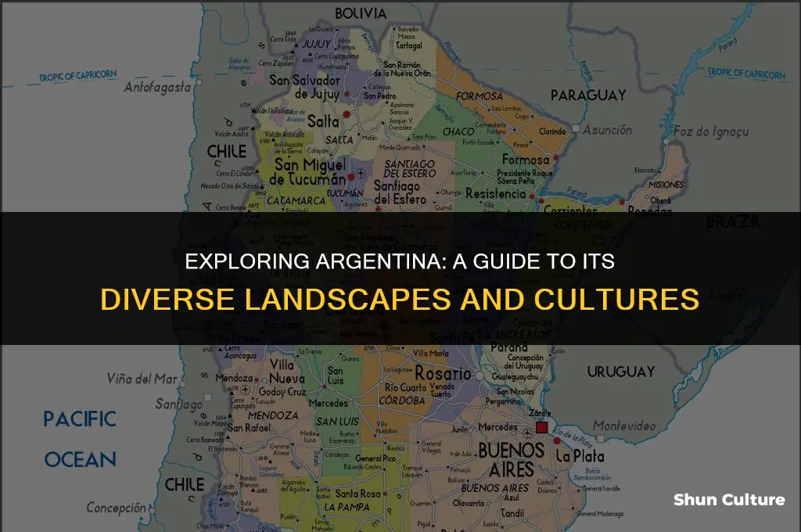
Task: Click the large BUENOS AIRES city label
Action: [x=512, y=459]
